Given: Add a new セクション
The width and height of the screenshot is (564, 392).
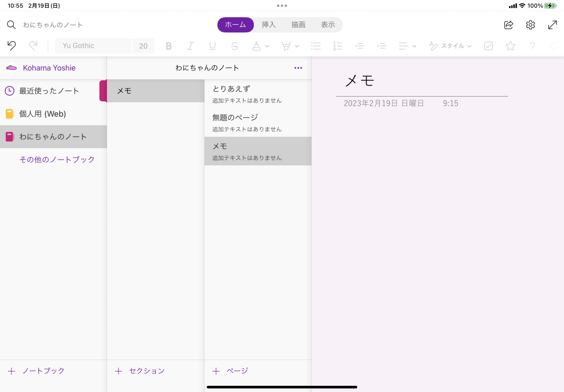Looking at the screenshot, I should [x=140, y=371].
